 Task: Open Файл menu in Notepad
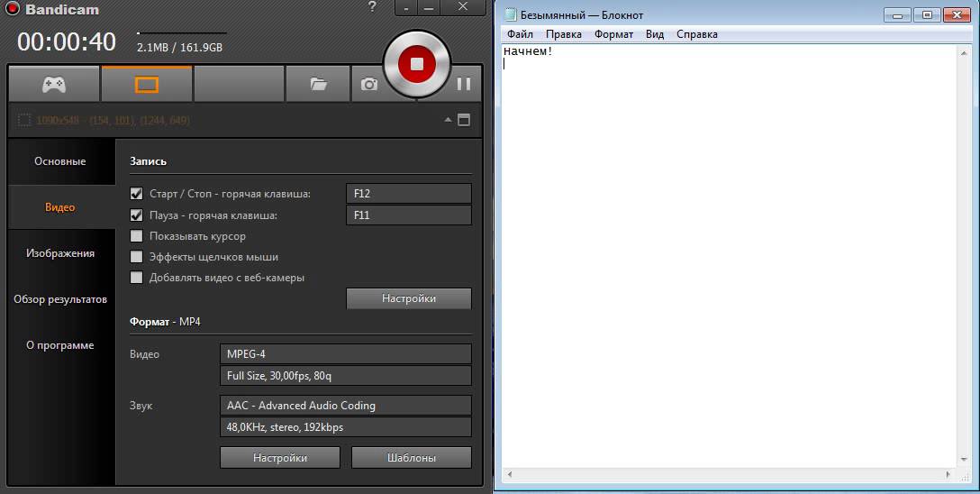(x=520, y=34)
